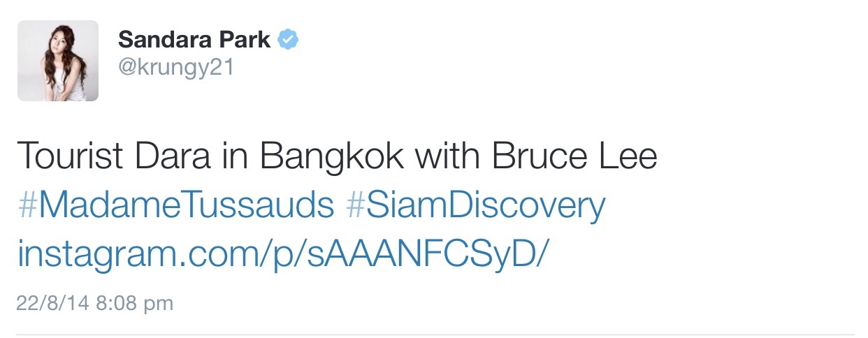Open Sandara Park's profile picture

click(x=58, y=61)
